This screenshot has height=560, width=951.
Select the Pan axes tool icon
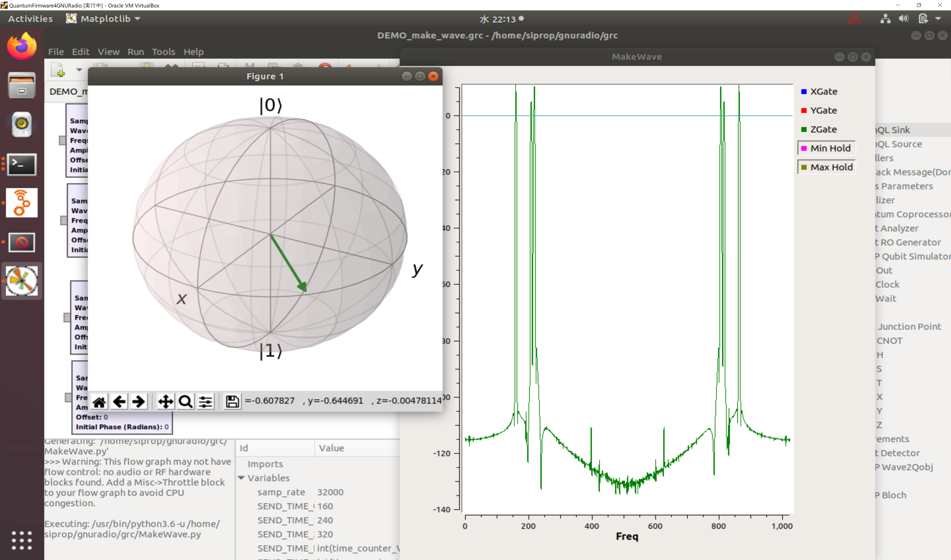click(166, 402)
